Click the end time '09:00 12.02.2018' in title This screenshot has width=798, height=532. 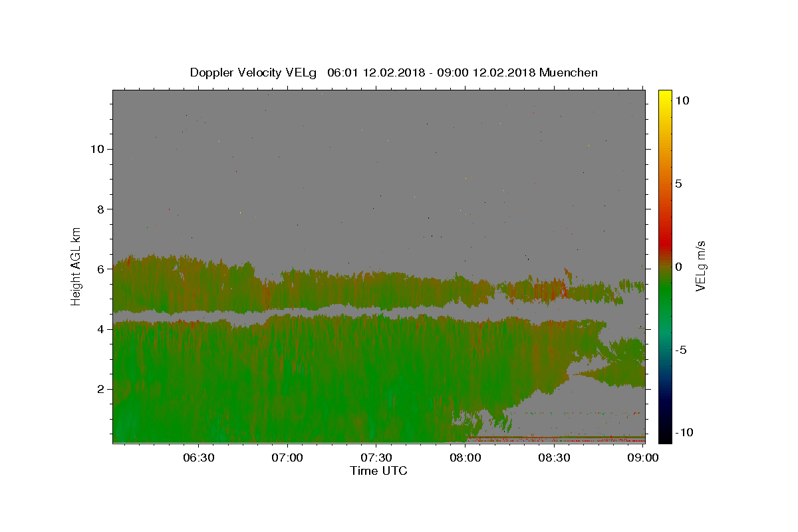tap(487, 72)
